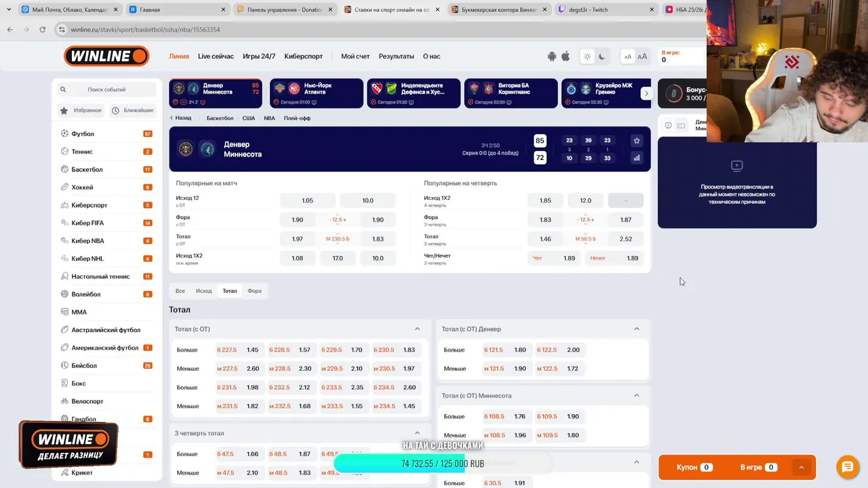This screenshot has height=488, width=868.
Task: Click the Кибер FIFA sidebar icon
Action: 64,223
